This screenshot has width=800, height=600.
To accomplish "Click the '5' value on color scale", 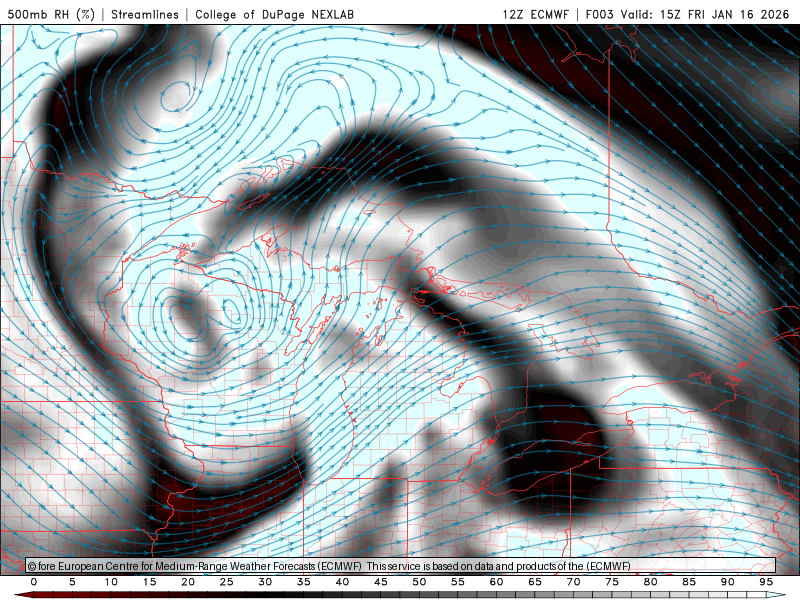I will click(x=72, y=582).
